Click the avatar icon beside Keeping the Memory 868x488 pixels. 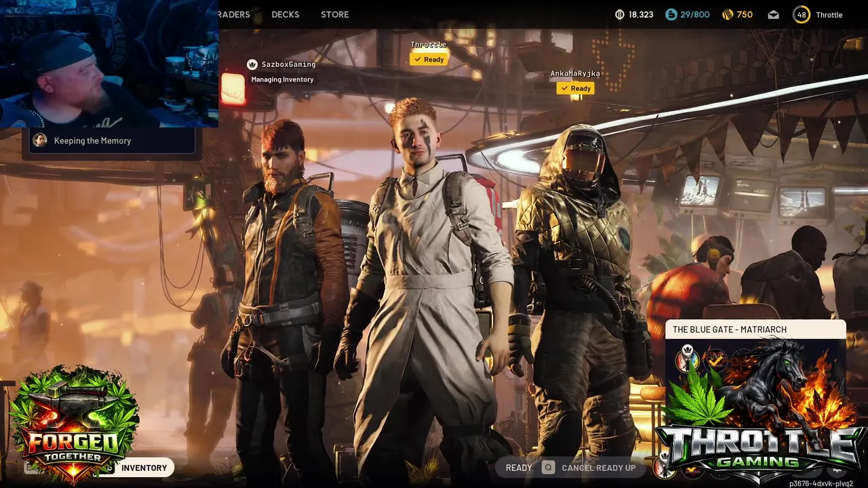pyautogui.click(x=40, y=140)
